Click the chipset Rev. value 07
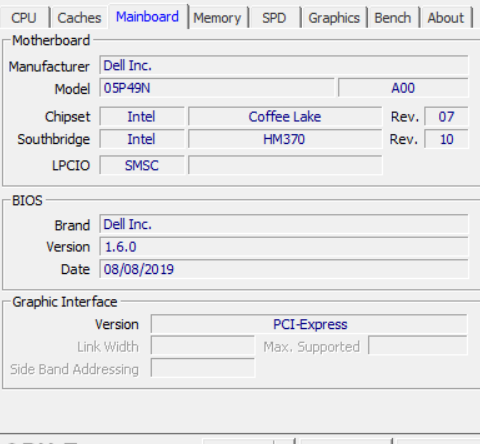Image resolution: width=480 pixels, height=444 pixels. (446, 117)
